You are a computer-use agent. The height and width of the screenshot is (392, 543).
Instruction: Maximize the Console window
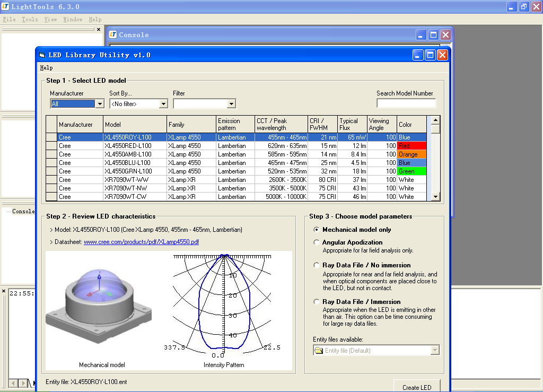tap(433, 34)
